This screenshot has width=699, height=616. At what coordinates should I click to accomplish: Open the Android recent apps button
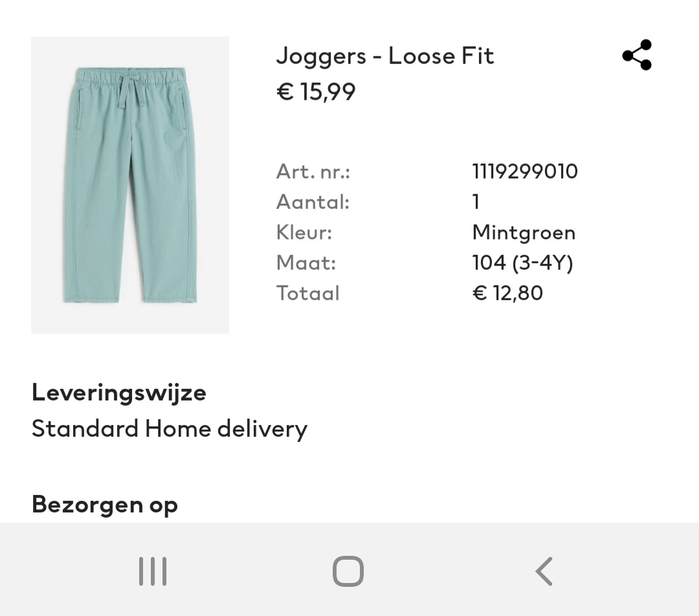(x=153, y=571)
